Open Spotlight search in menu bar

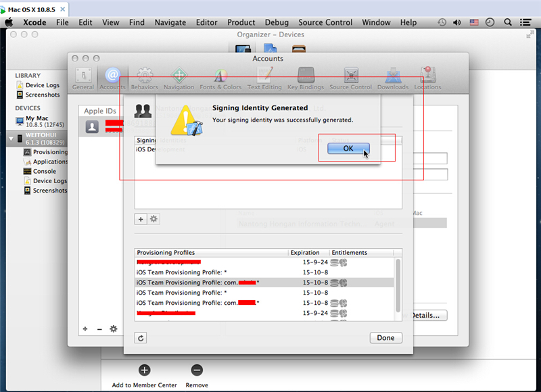(x=508, y=22)
